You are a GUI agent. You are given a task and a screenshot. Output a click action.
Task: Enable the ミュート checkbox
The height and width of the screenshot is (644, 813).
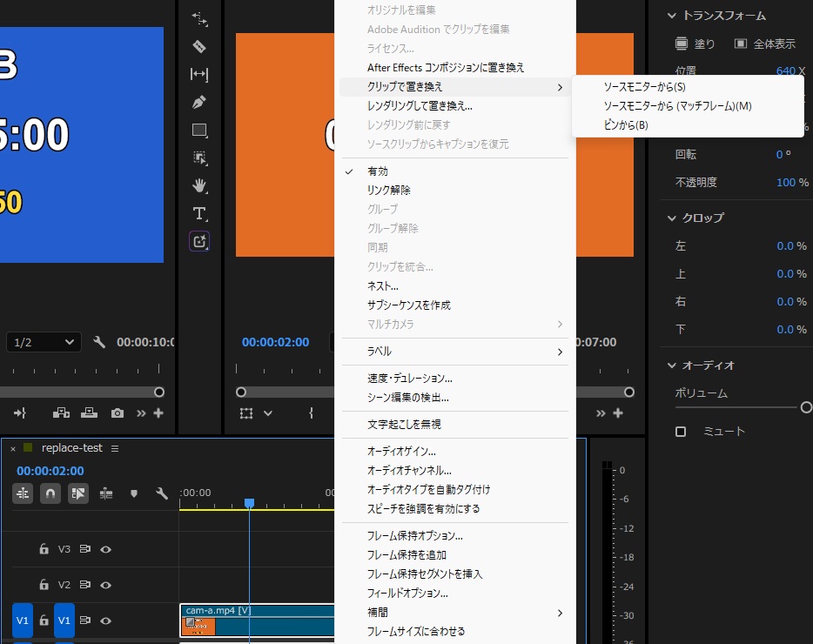(x=681, y=432)
